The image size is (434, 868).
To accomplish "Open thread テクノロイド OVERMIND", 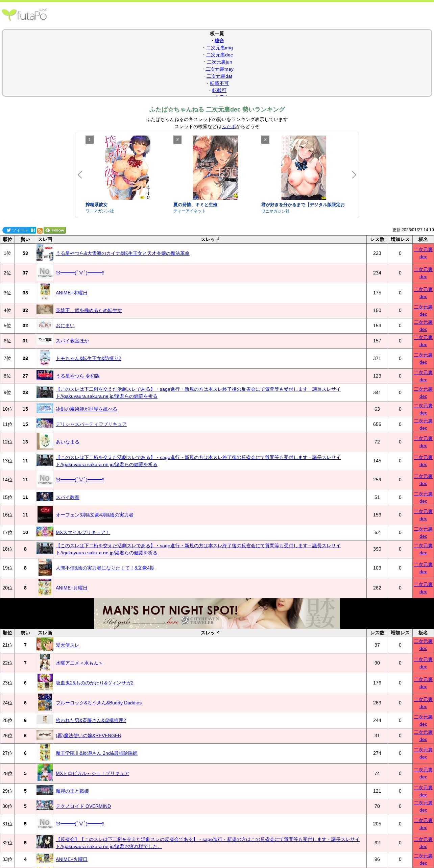I will coord(83,806).
